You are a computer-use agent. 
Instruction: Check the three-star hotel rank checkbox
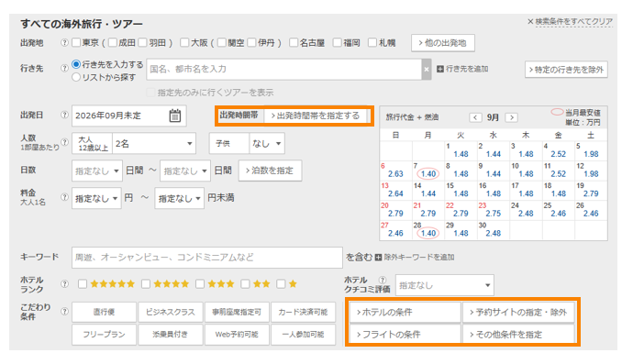tap(200, 284)
